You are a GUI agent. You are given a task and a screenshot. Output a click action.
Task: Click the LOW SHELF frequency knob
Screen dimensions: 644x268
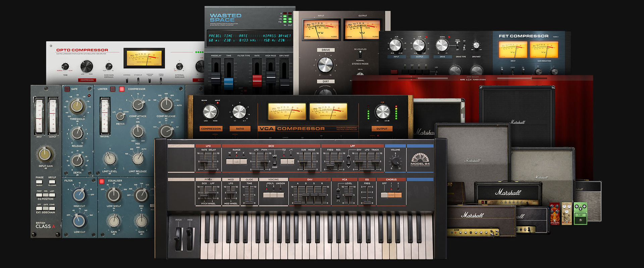pos(114,195)
